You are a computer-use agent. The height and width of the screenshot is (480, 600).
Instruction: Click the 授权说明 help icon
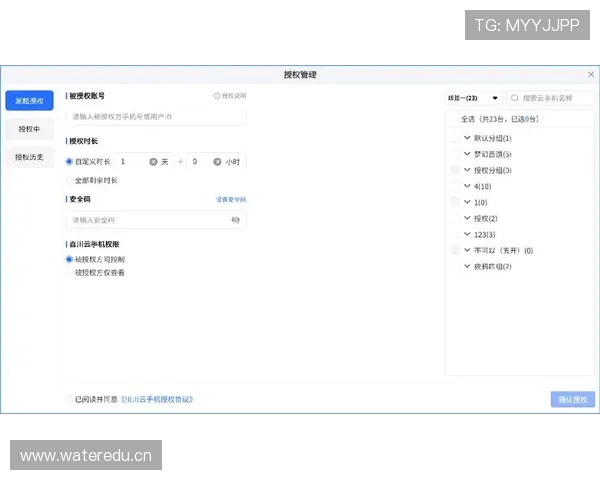pos(217,96)
